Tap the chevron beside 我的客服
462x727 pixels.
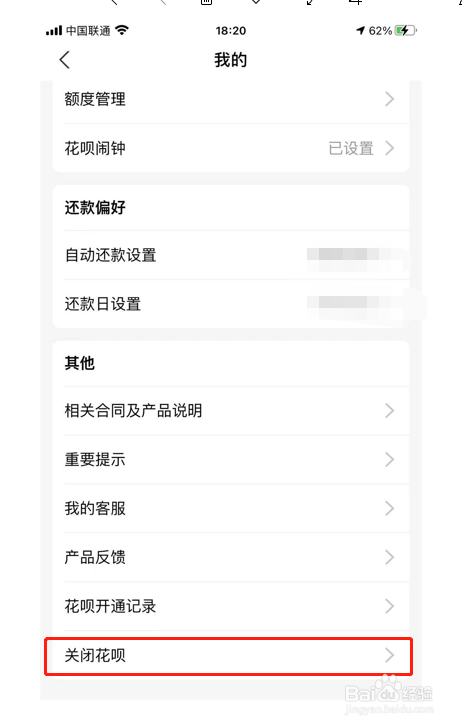(390, 509)
